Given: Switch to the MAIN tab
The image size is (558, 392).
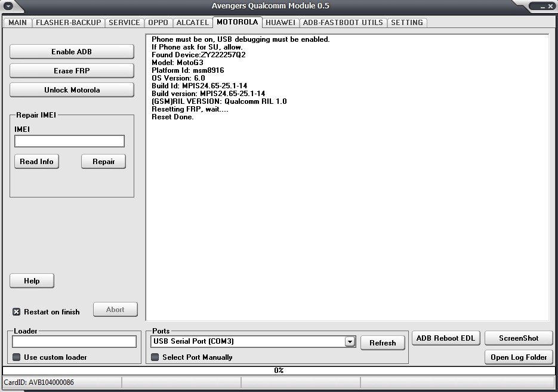Looking at the screenshot, I should [17, 23].
